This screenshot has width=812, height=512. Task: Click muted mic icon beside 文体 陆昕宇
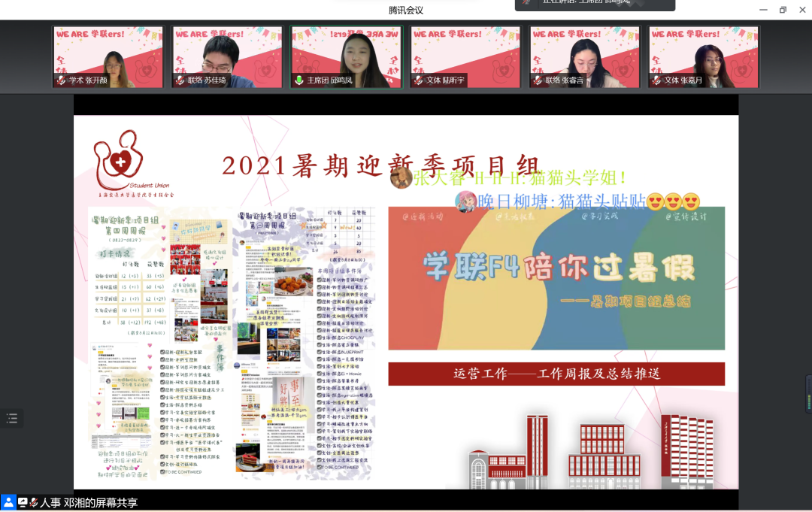pyautogui.click(x=419, y=80)
